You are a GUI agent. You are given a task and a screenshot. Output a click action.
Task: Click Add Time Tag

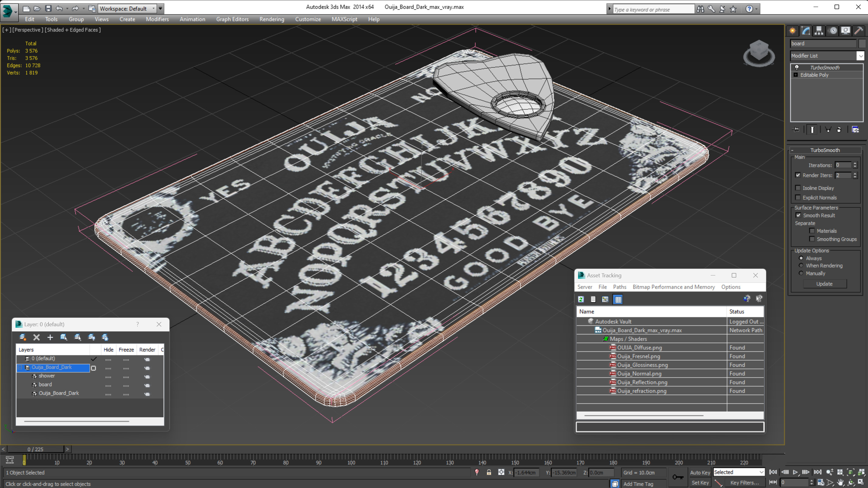pyautogui.click(x=638, y=484)
